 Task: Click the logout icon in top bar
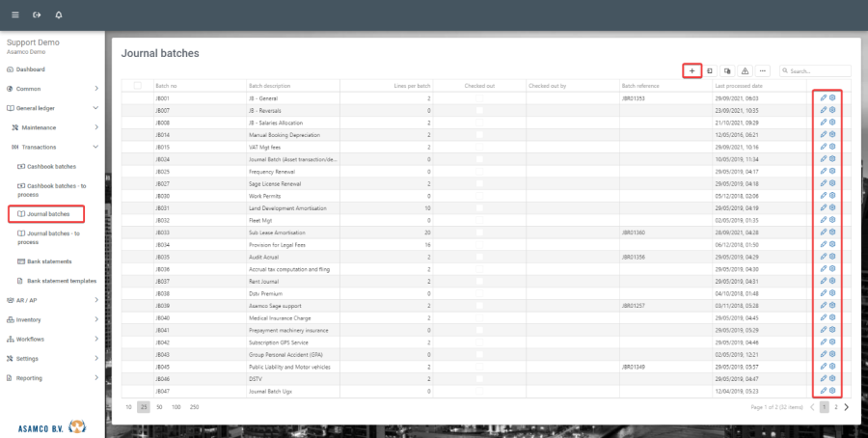(37, 15)
